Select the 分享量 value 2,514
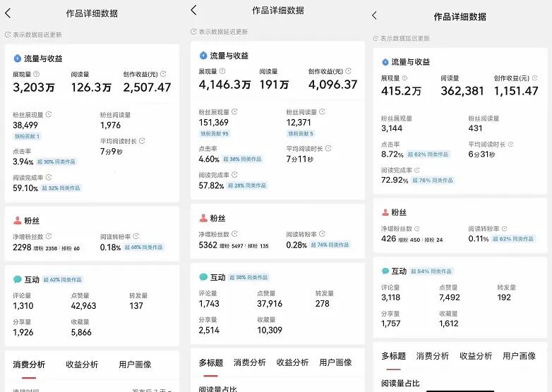This screenshot has width=552, height=392. coord(209,330)
